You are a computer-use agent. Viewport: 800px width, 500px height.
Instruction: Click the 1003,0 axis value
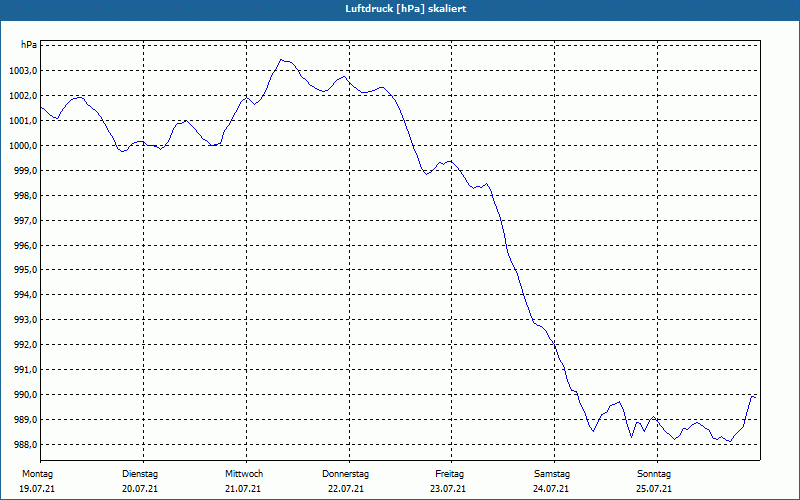[x=23, y=71]
